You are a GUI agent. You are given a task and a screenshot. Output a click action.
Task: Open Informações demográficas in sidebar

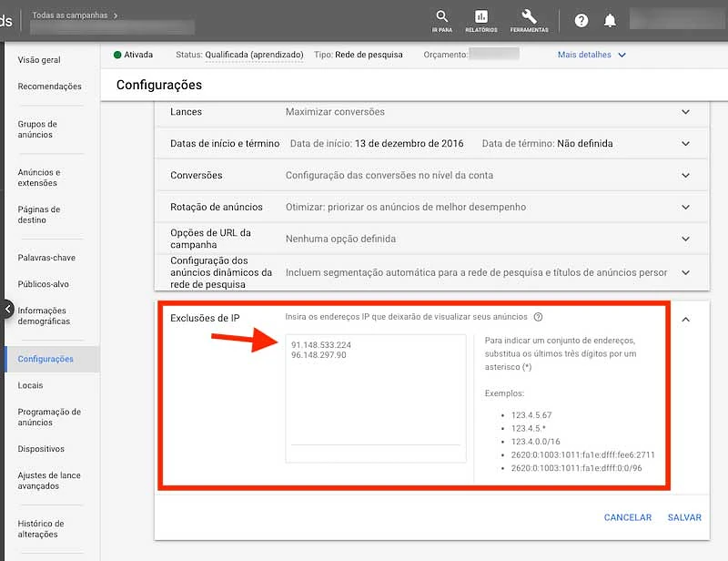tap(44, 316)
